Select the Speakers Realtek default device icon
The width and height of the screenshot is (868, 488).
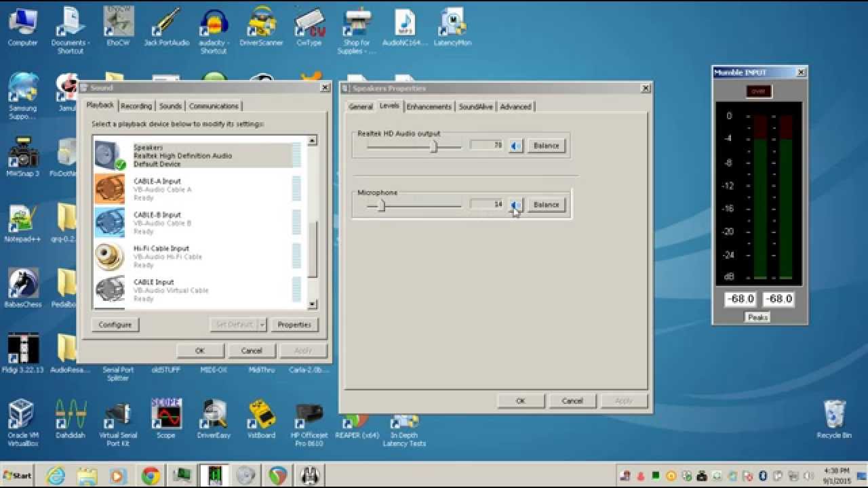[110, 156]
